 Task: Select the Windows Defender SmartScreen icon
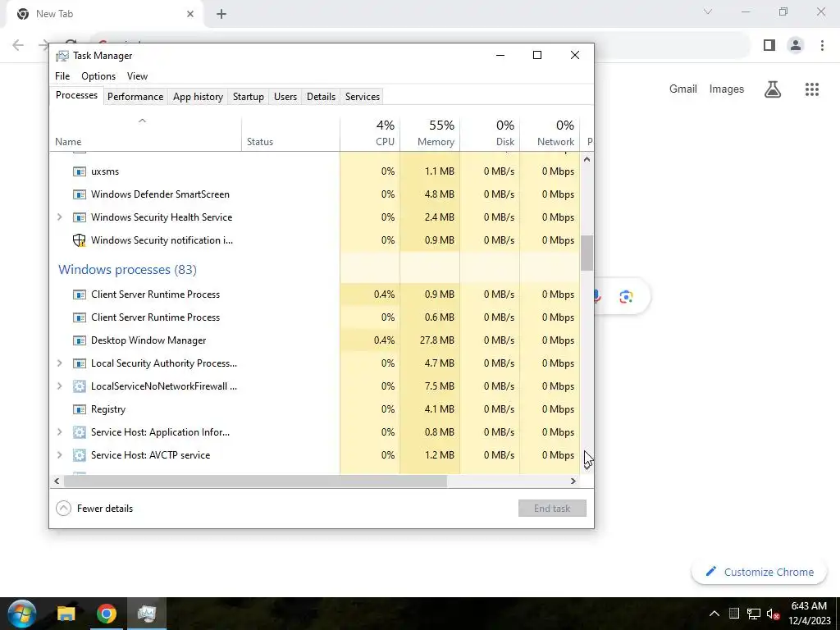80,194
